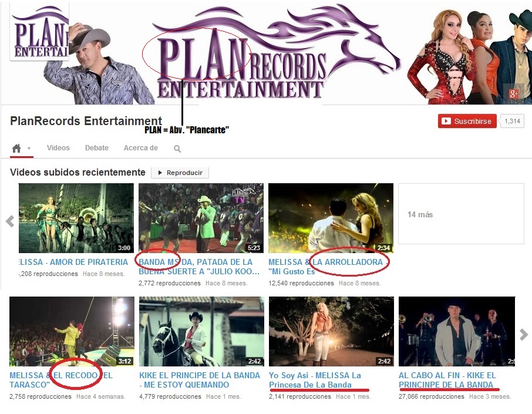Screen dimensions: 532x414
Task: Expand the dropdown arrow beside Home icon
Action: click(29, 149)
